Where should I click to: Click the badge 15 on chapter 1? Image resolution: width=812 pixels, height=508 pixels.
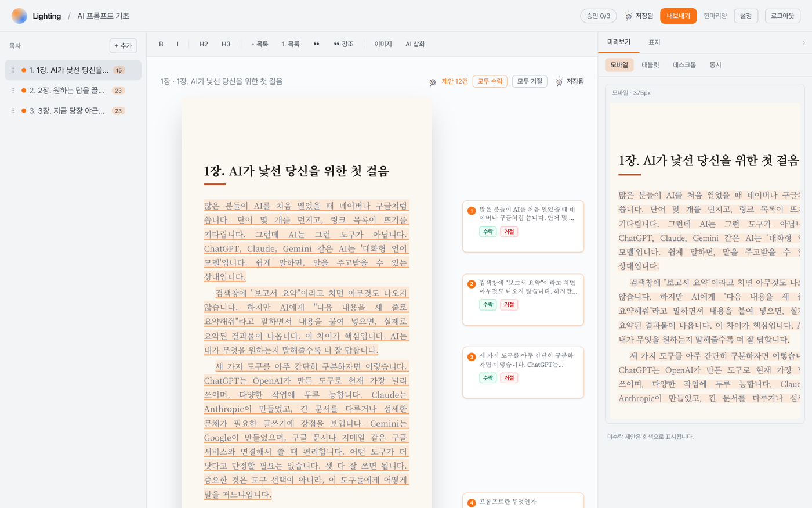tap(119, 70)
